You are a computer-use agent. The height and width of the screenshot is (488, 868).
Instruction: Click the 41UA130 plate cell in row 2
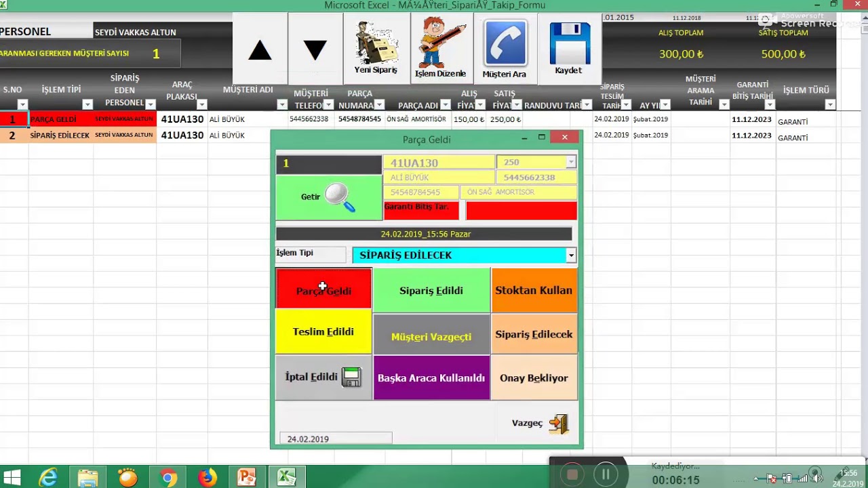point(182,136)
